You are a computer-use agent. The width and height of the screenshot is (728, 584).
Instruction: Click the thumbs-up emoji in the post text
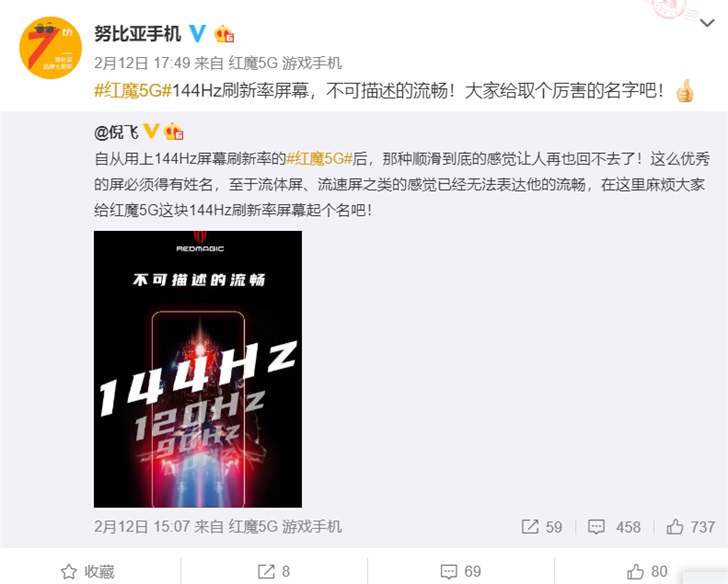[x=684, y=90]
